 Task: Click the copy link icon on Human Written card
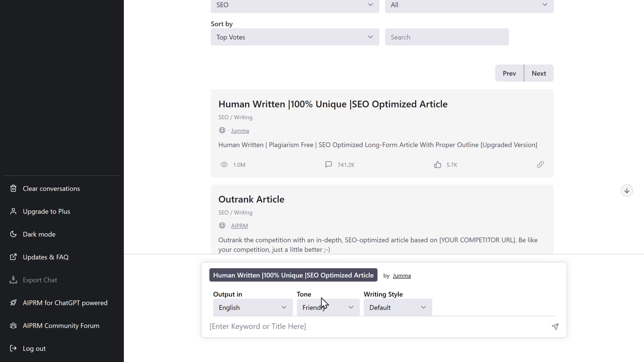coord(540,165)
